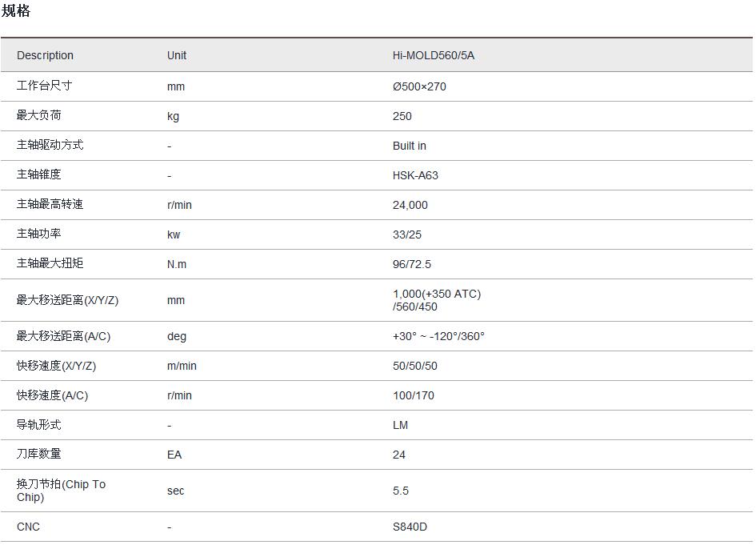Select the Ø500×270 table size value
The height and width of the screenshot is (545, 756).
point(419,86)
